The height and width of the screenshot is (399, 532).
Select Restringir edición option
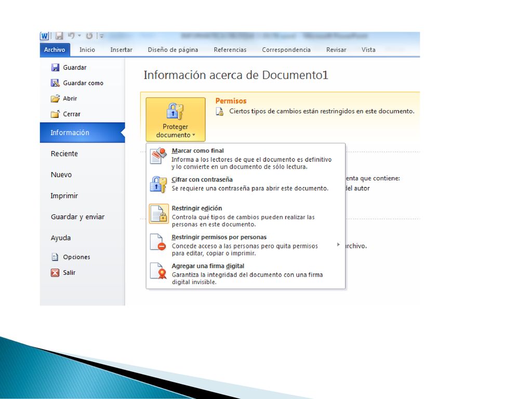click(x=246, y=216)
